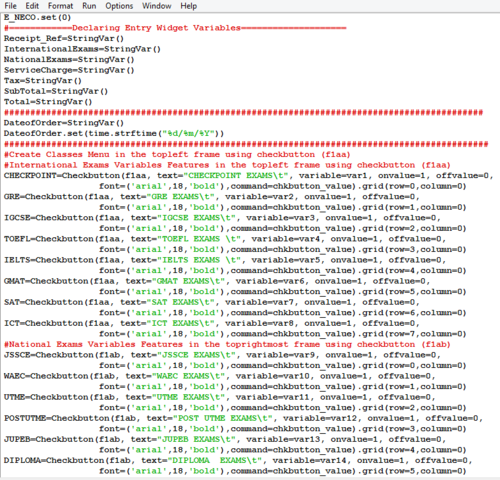This screenshot has height=480, width=500.
Task: Click the "ICT EXAMS\t" string
Action: tap(180, 323)
